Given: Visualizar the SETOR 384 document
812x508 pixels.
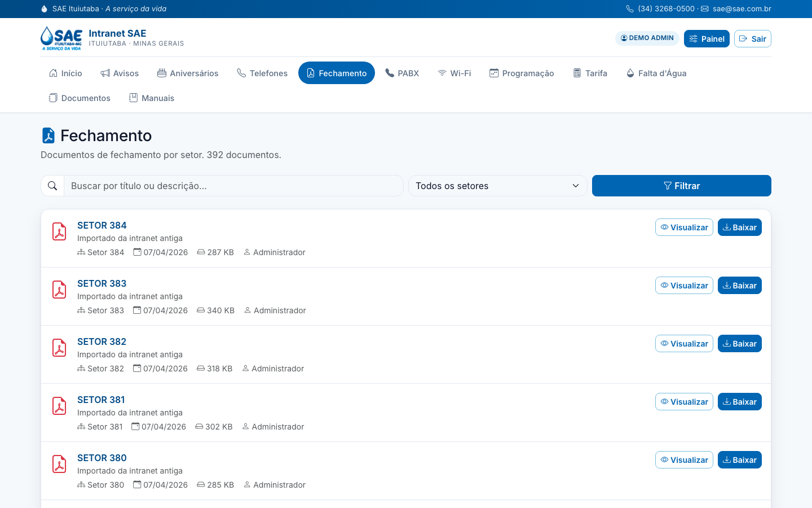Looking at the screenshot, I should [x=684, y=227].
